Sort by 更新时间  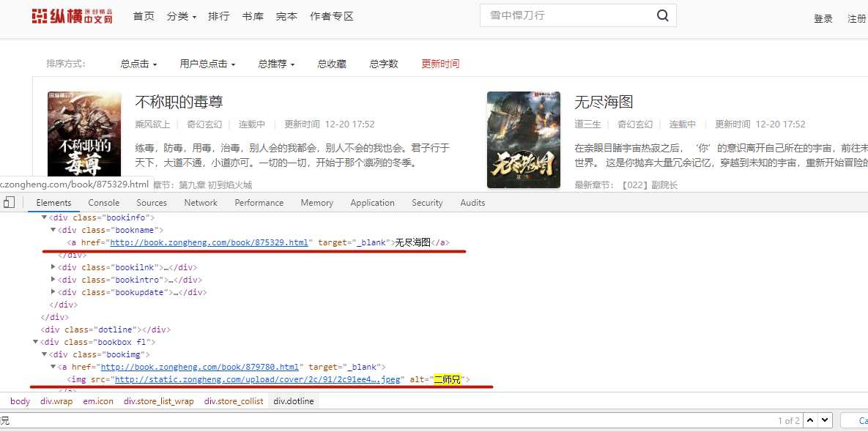[440, 64]
